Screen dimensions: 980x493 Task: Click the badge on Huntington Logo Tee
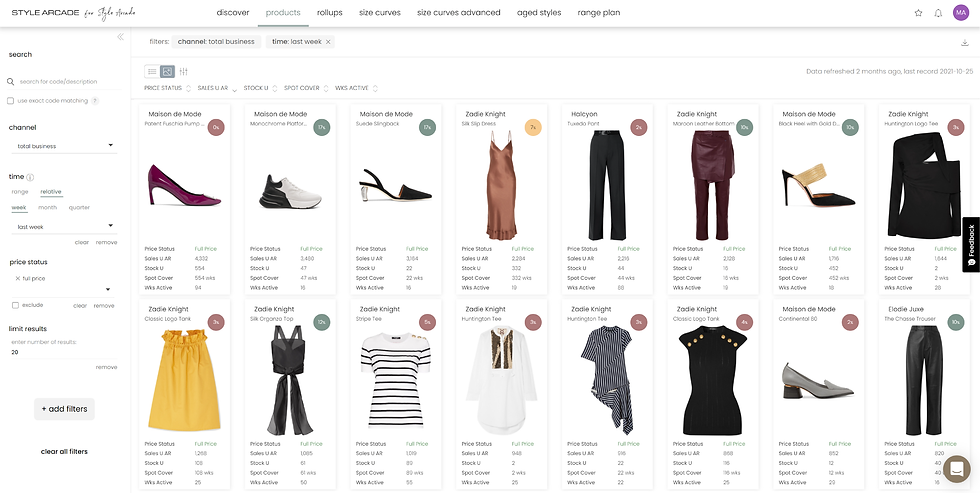pos(956,127)
